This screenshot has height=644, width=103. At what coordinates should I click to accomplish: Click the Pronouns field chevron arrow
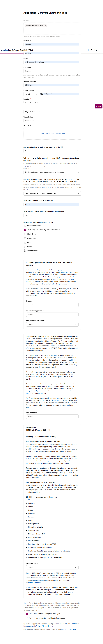tap(78, 71)
